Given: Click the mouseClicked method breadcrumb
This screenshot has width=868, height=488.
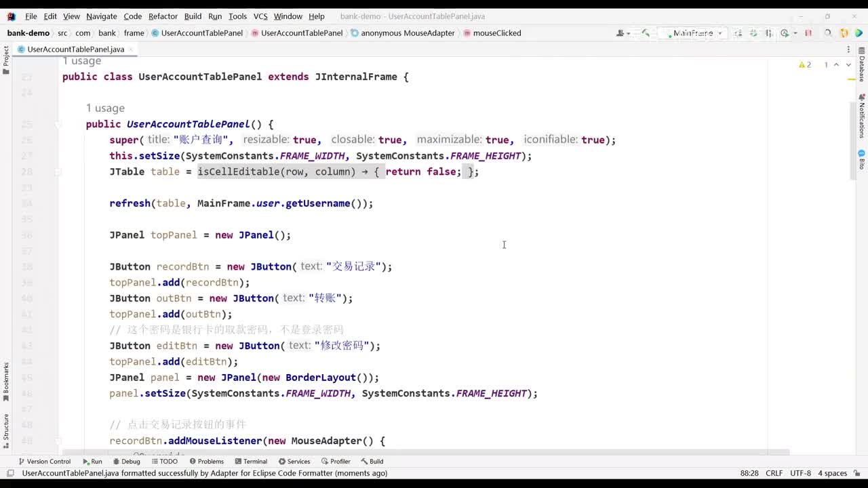Looking at the screenshot, I should click(492, 33).
